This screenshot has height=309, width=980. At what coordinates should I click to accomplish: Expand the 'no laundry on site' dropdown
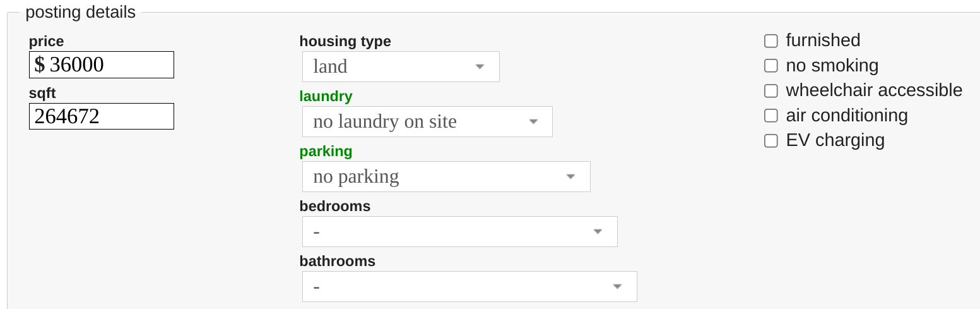click(x=427, y=121)
